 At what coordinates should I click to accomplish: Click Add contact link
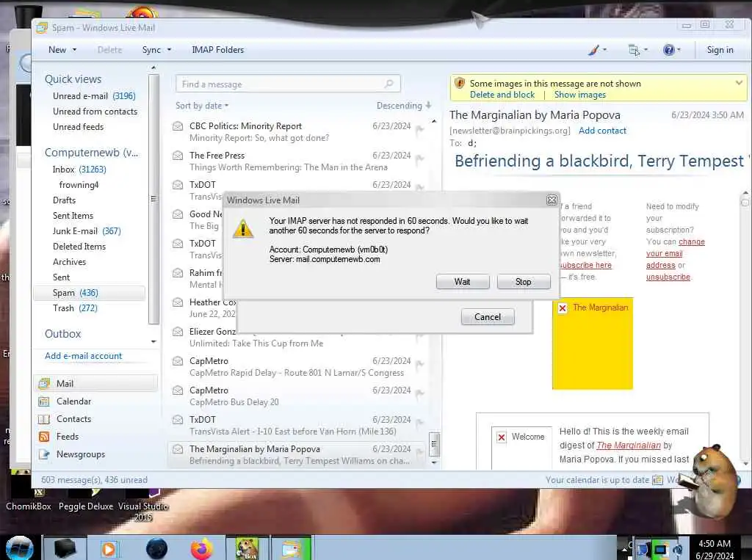coord(602,131)
